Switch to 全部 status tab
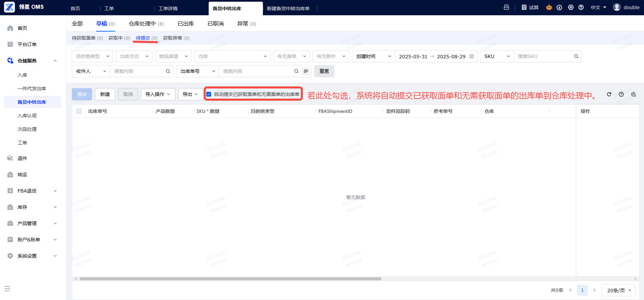 [x=77, y=24]
